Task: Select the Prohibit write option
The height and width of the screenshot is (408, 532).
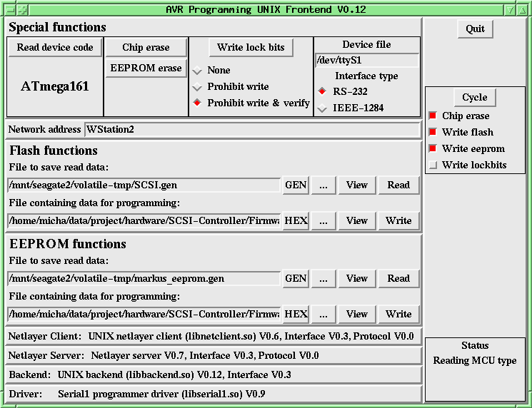Action: tap(231, 87)
